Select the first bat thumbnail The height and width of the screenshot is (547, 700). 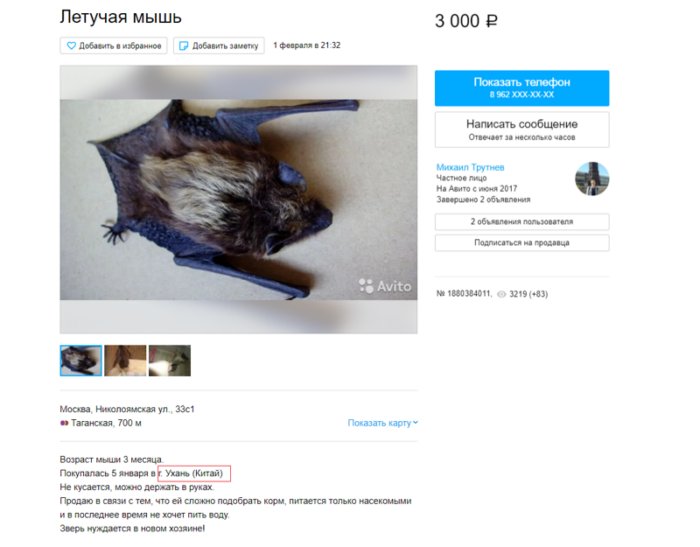pos(81,360)
